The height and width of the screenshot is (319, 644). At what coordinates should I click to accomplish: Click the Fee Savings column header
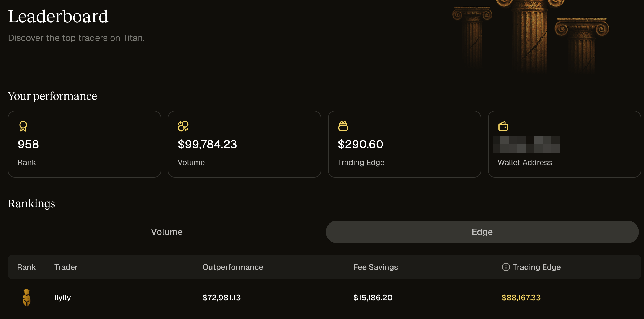[x=375, y=267]
